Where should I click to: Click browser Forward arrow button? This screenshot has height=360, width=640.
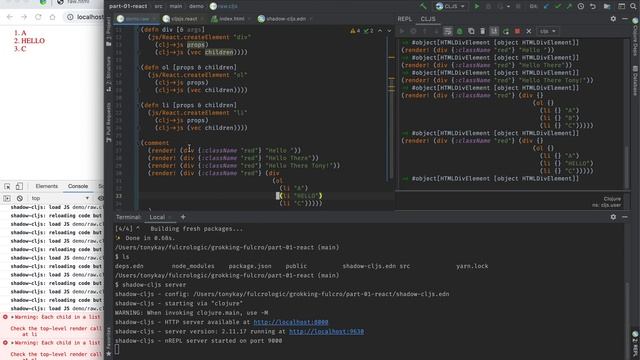[x=24, y=17]
